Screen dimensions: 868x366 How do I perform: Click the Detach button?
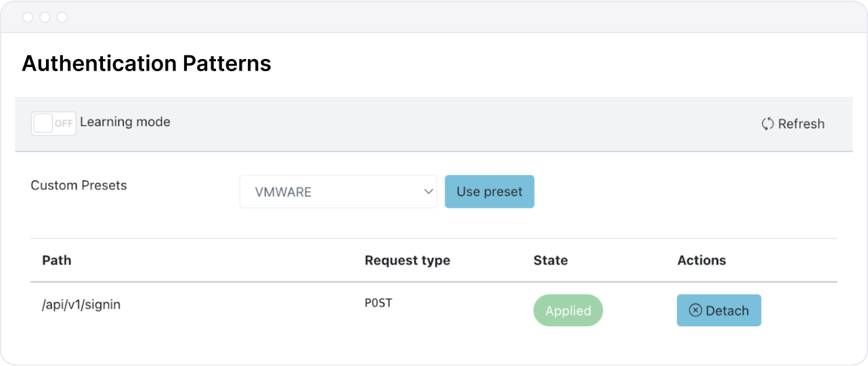click(719, 310)
